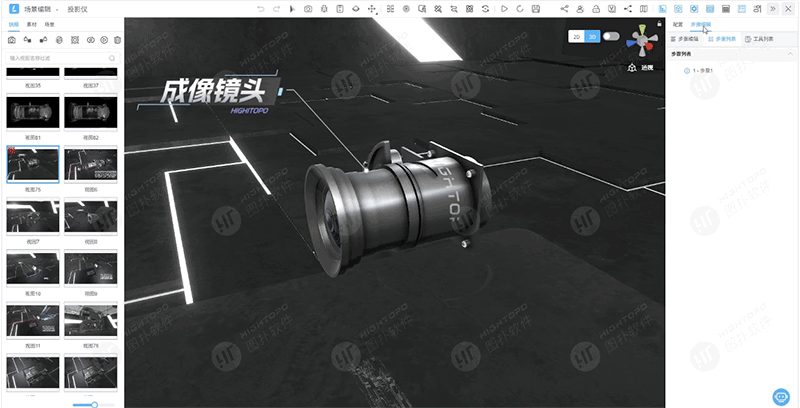The image size is (800, 408).
Task: Open the first tab in left panel
Action: click(x=14, y=24)
